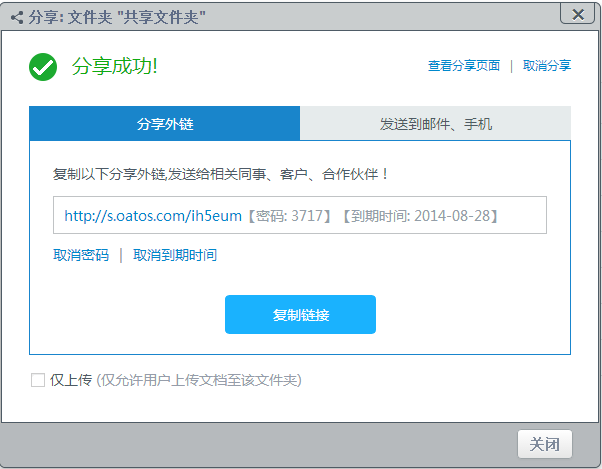Screen dimensions: 602x469
Task: Remove the expiry with the 取消到期时间 link
Action: click(175, 255)
